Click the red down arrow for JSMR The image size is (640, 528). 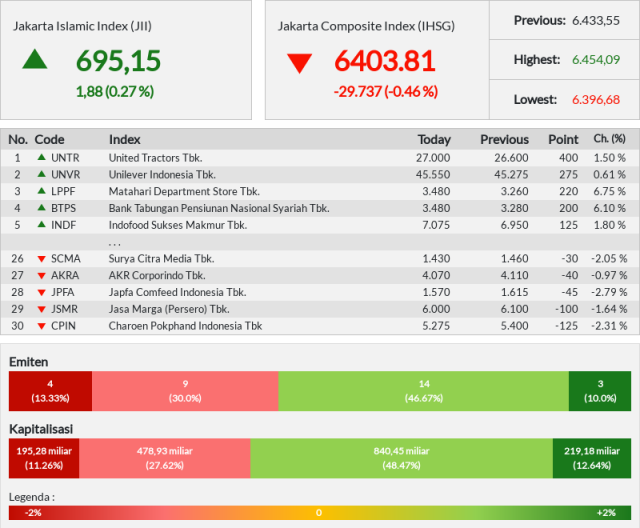41,309
